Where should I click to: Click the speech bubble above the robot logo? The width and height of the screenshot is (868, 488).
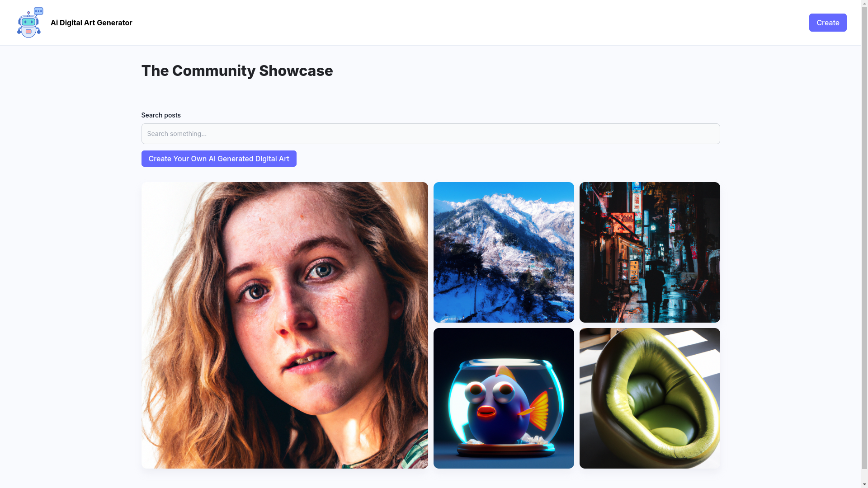39,11
